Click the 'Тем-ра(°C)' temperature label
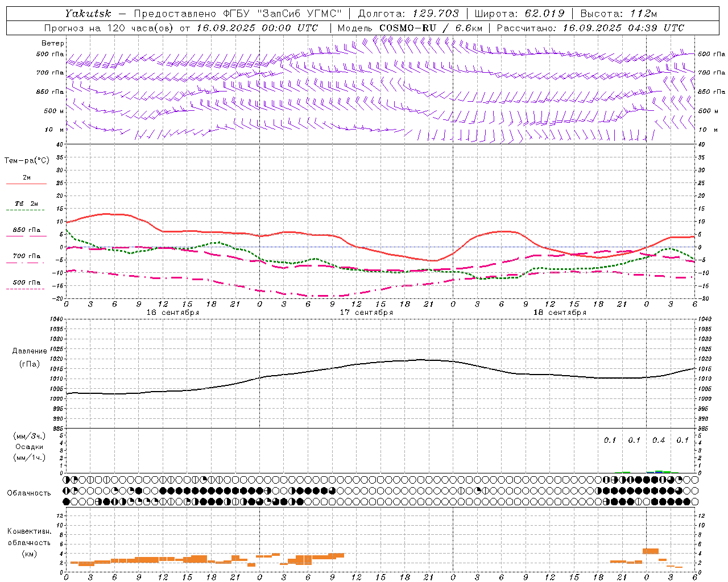 click(27, 160)
